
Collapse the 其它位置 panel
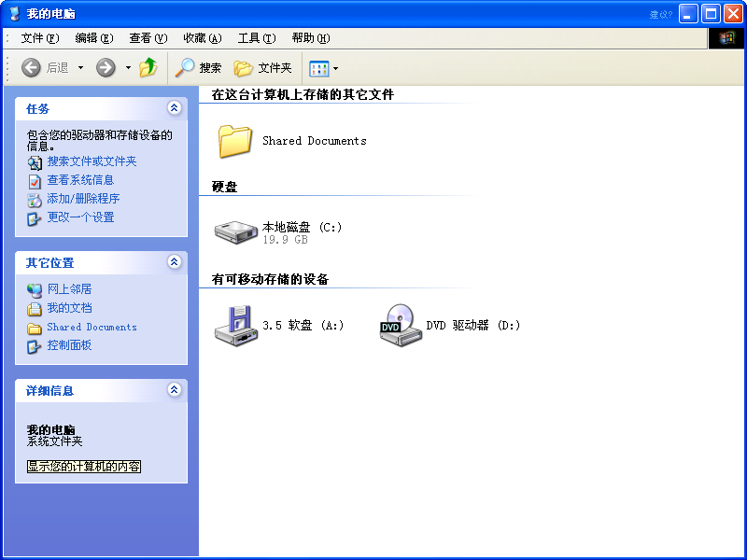coord(175,261)
